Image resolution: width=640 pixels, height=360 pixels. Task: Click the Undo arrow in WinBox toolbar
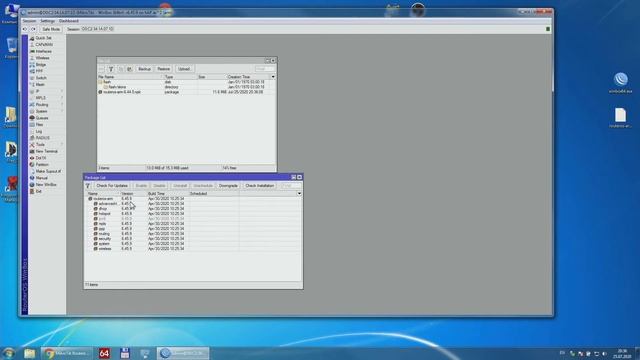tap(25, 29)
